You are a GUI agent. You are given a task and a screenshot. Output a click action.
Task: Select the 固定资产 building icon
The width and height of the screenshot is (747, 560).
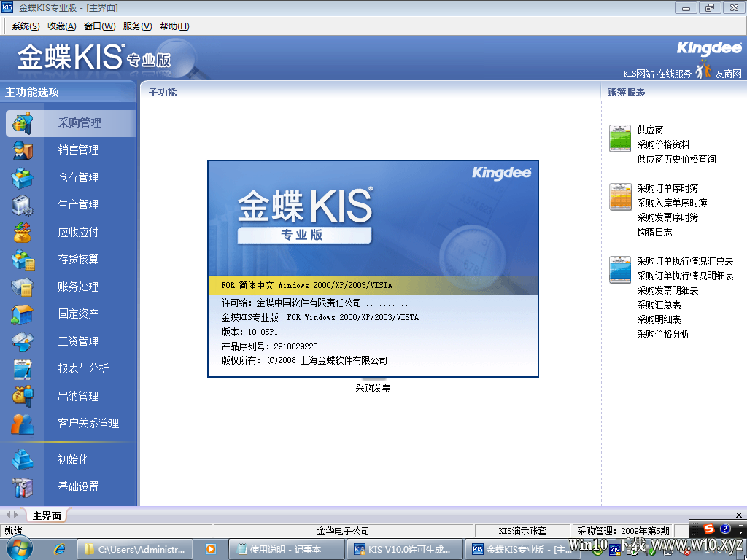[23, 314]
